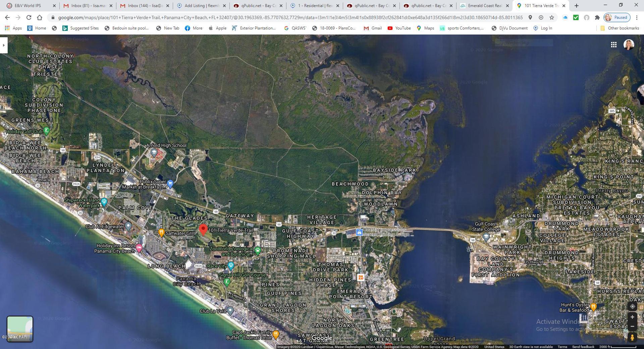Open the Google apps grid
The height and width of the screenshot is (349, 644).
613,45
